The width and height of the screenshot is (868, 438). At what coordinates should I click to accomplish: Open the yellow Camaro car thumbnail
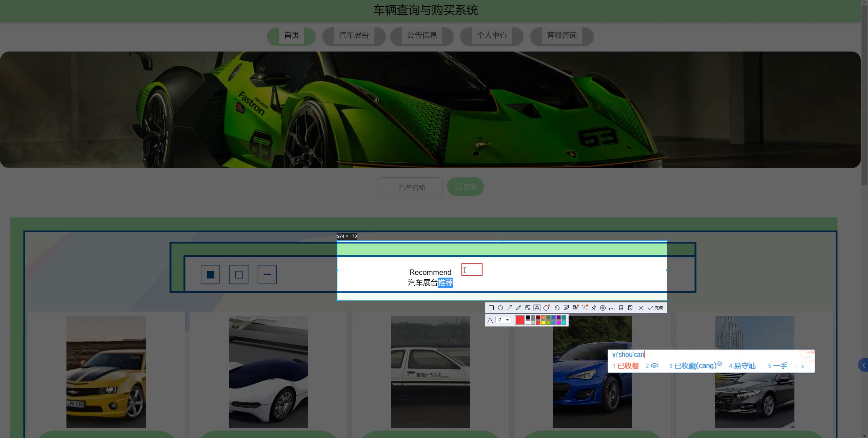pos(106,372)
